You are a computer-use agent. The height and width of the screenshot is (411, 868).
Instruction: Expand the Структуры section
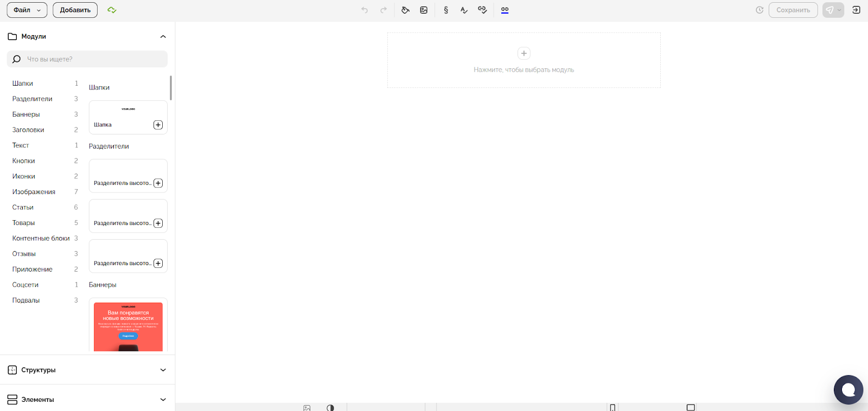(163, 370)
